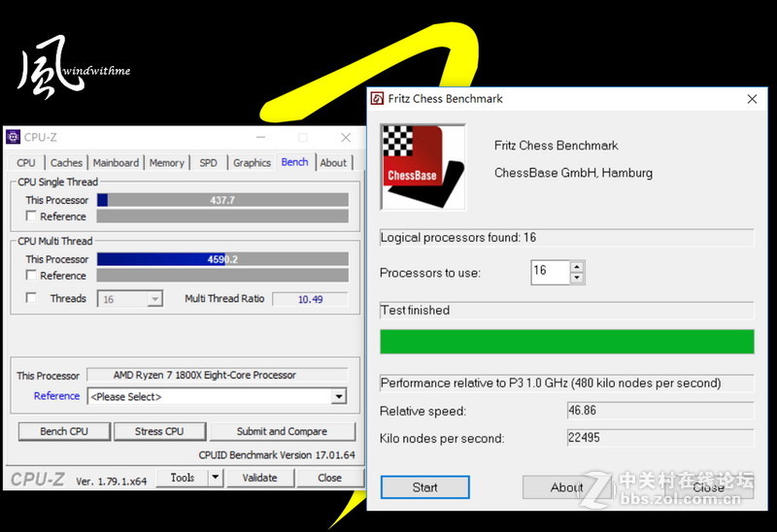The height and width of the screenshot is (532, 777).
Task: Enable Single Thread Reference checkbox
Action: [31, 216]
